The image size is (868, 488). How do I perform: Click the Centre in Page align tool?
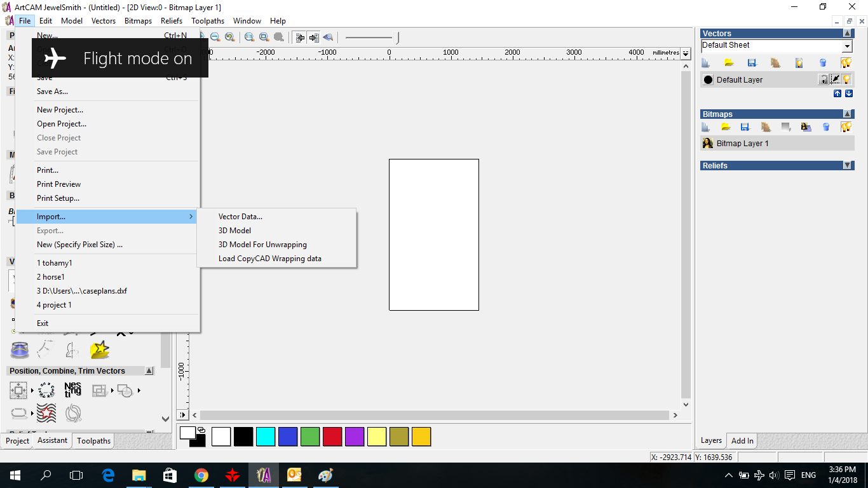pyautogui.click(x=18, y=390)
